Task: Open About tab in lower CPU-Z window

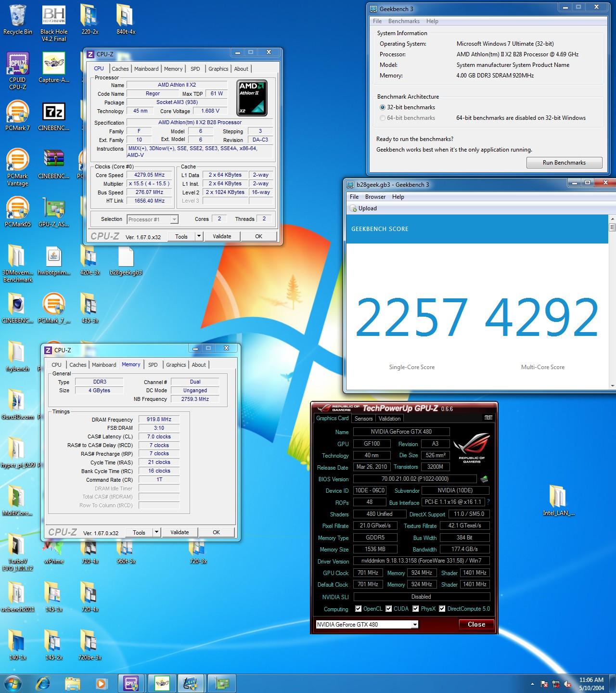Action: pos(199,365)
